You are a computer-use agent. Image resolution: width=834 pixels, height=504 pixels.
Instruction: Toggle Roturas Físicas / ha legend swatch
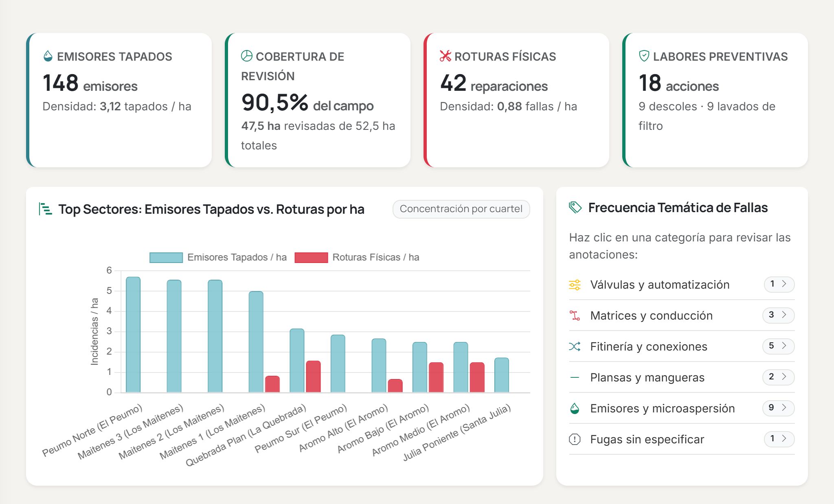[x=311, y=258]
